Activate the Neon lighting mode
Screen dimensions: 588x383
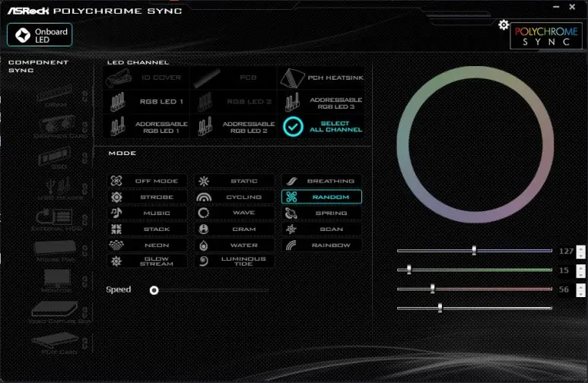[147, 245]
